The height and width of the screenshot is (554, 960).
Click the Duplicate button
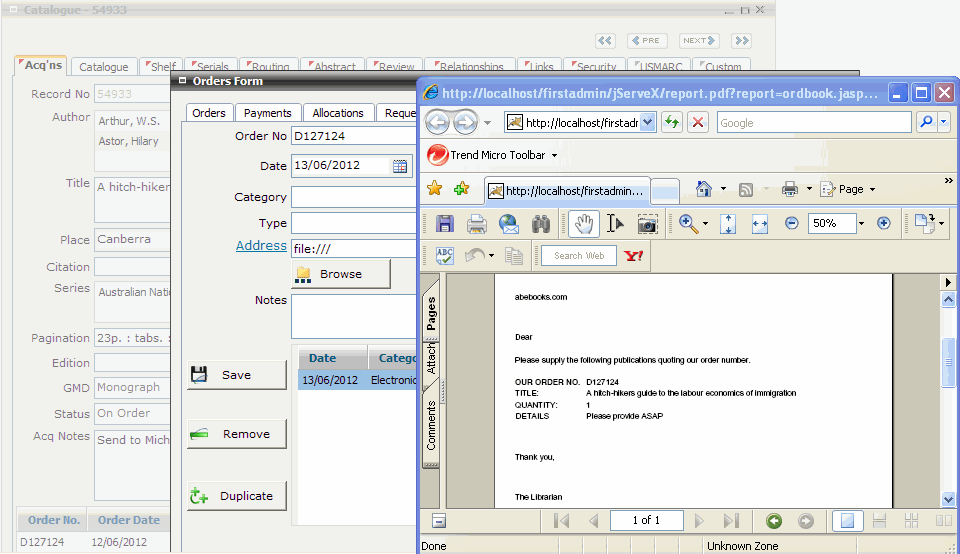tap(237, 496)
